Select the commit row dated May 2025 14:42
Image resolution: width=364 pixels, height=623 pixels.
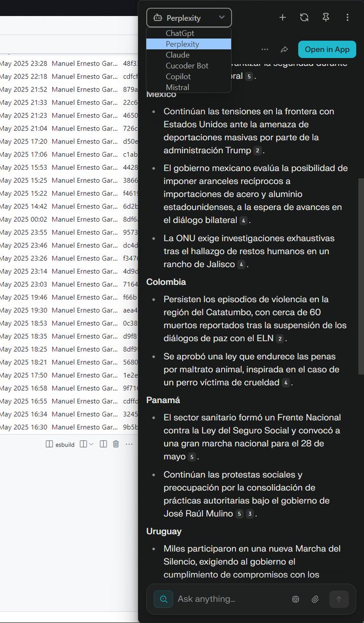pos(69,206)
